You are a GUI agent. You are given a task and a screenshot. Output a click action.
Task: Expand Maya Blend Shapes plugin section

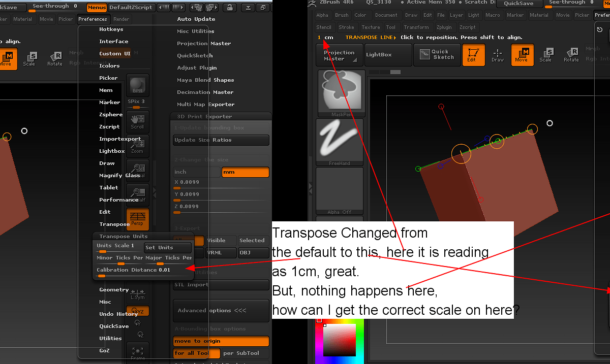205,80
